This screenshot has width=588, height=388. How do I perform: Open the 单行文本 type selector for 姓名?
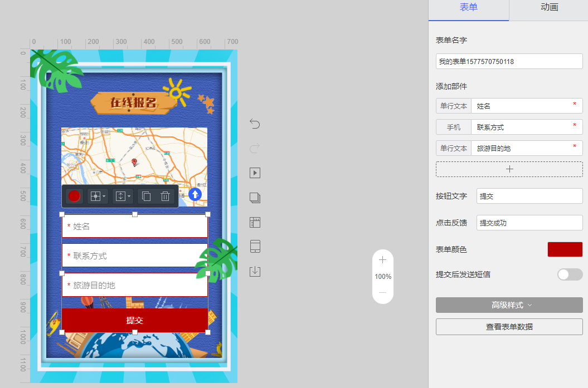pyautogui.click(x=454, y=106)
